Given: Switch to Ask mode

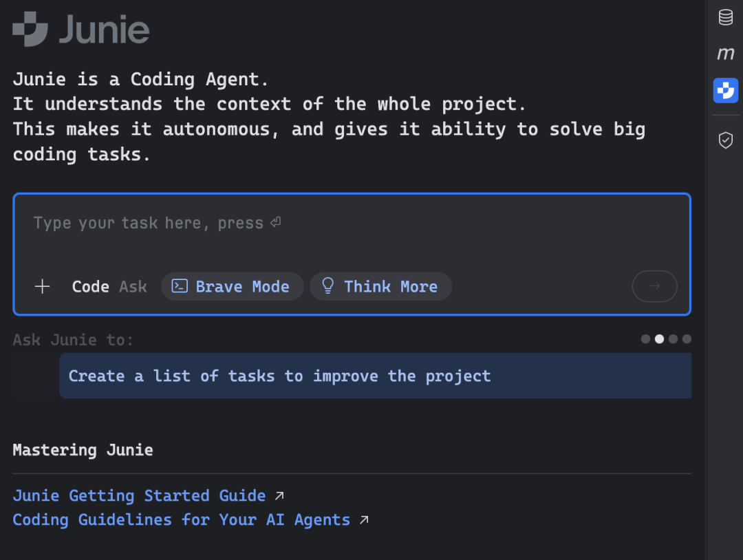Looking at the screenshot, I should coord(133,287).
